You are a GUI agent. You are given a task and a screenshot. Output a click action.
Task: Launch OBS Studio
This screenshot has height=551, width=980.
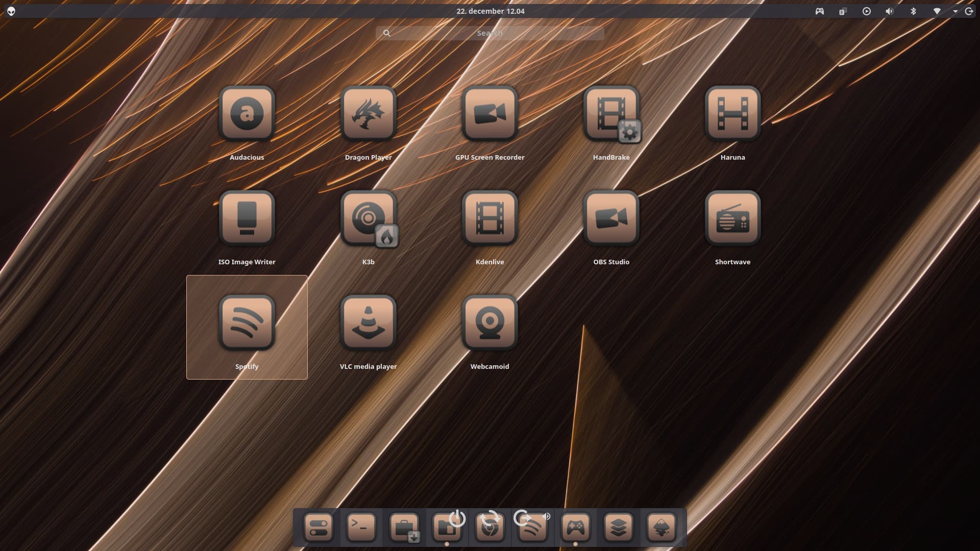point(611,218)
